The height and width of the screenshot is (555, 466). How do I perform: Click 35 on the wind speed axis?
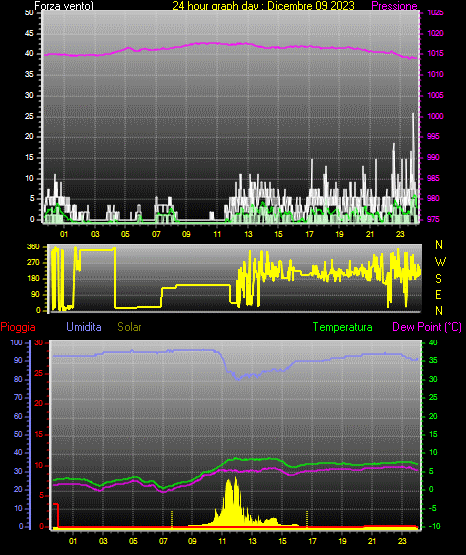[x=29, y=74]
